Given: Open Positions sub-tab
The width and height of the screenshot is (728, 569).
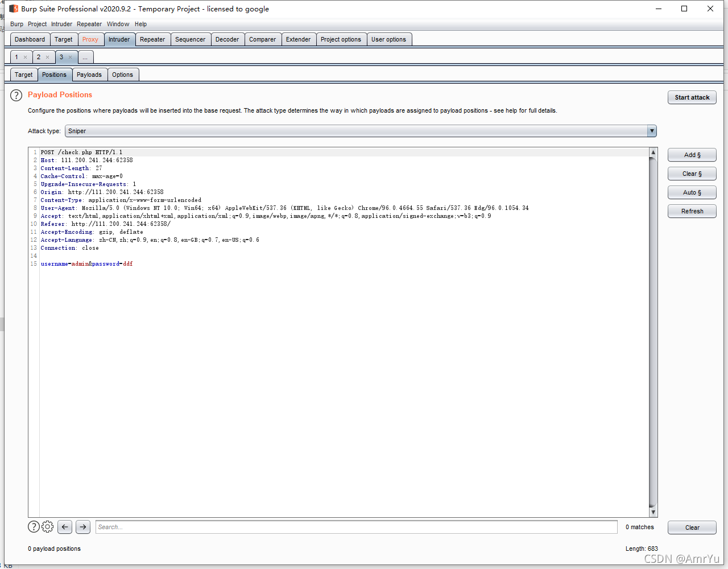Looking at the screenshot, I should tap(54, 75).
